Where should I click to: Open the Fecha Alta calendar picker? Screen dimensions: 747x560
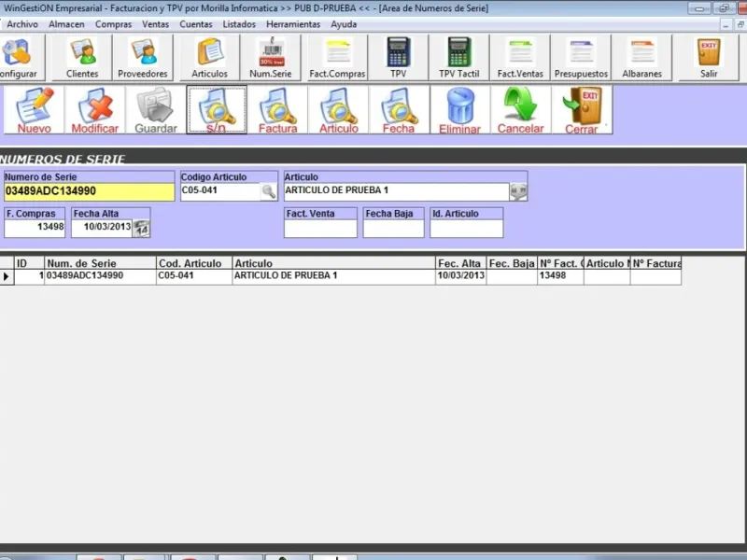tap(142, 229)
